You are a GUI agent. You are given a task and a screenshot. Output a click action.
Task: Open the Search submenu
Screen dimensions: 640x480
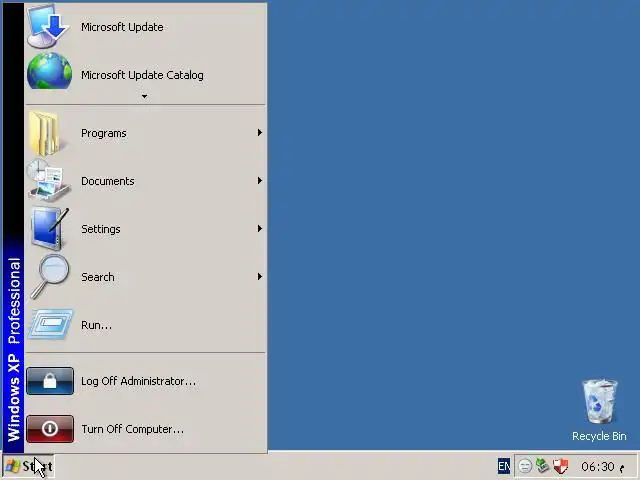(146, 277)
